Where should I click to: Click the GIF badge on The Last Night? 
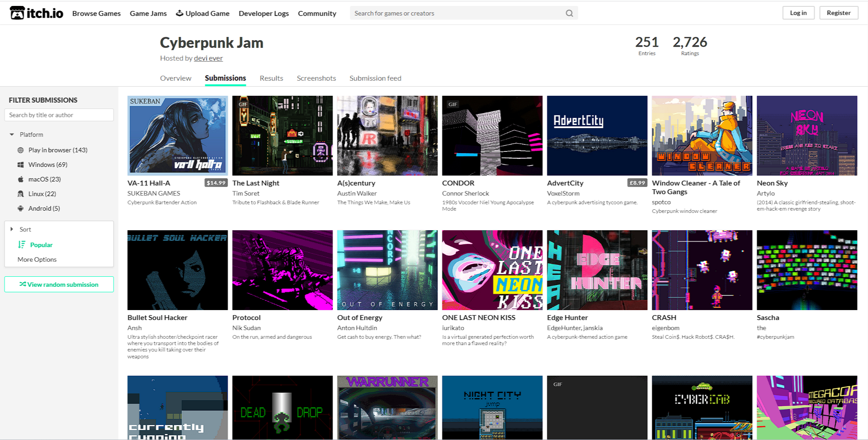(x=243, y=104)
